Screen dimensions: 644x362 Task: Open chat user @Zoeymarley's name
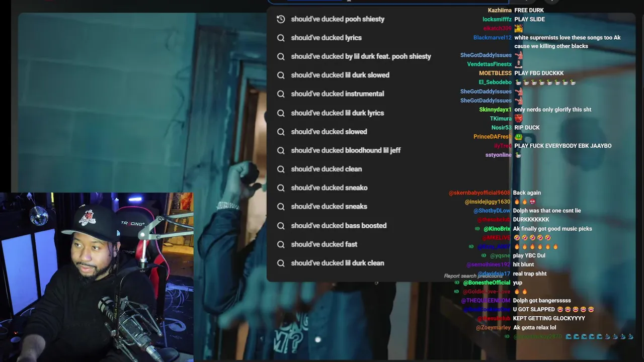pos(493,328)
